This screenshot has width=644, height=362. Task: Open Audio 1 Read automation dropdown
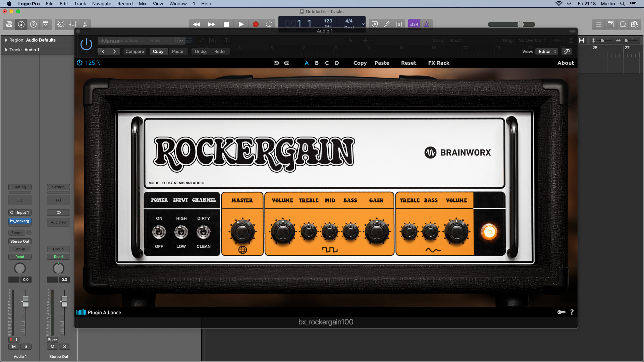[20, 257]
